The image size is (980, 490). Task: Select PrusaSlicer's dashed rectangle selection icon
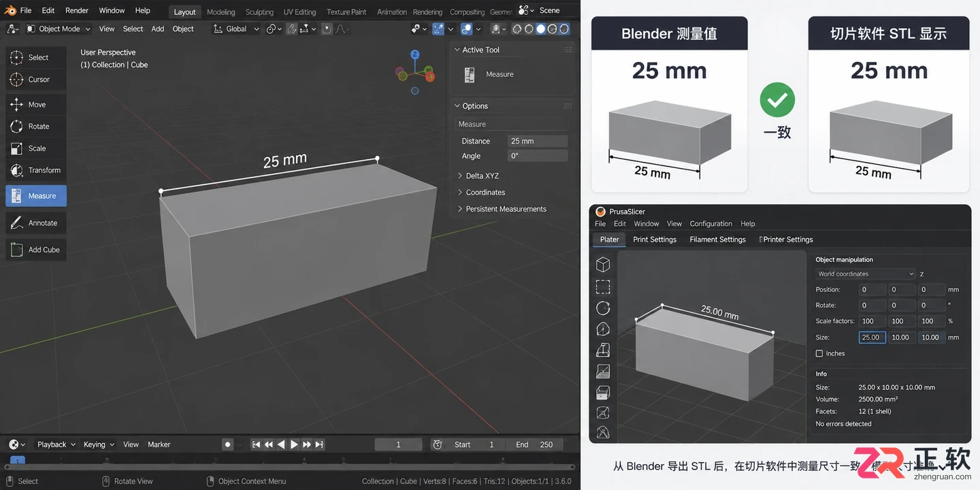(602, 287)
